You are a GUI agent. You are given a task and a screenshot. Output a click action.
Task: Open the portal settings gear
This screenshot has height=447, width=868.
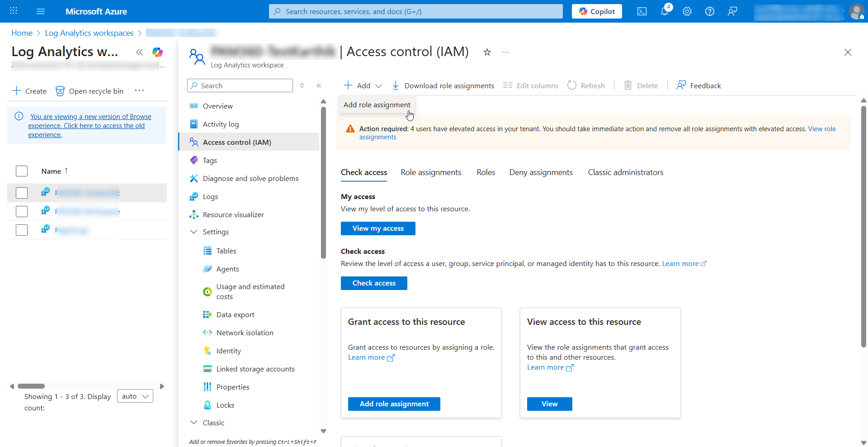coord(687,11)
